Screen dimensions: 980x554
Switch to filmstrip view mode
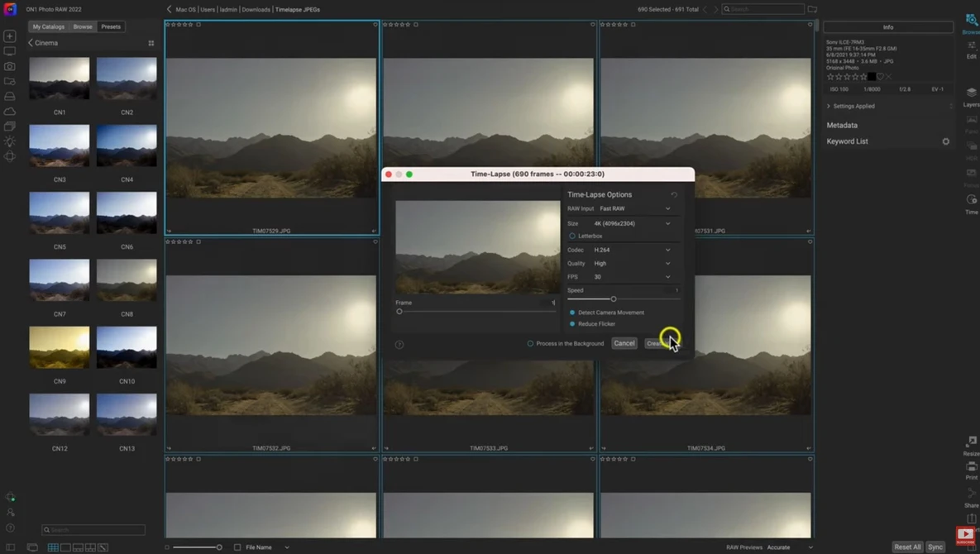click(78, 547)
